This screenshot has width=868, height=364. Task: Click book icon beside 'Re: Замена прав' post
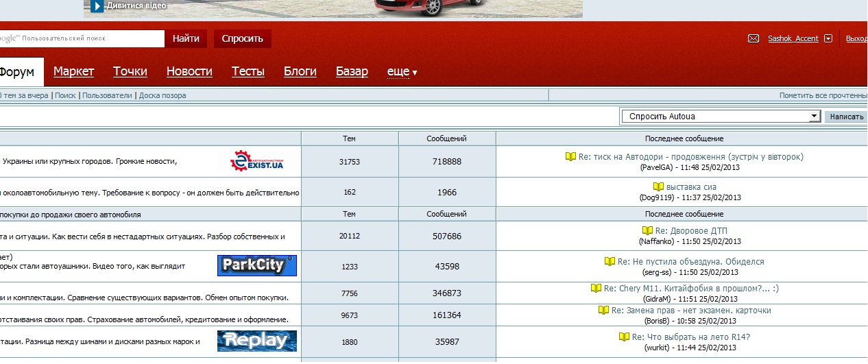(x=603, y=311)
